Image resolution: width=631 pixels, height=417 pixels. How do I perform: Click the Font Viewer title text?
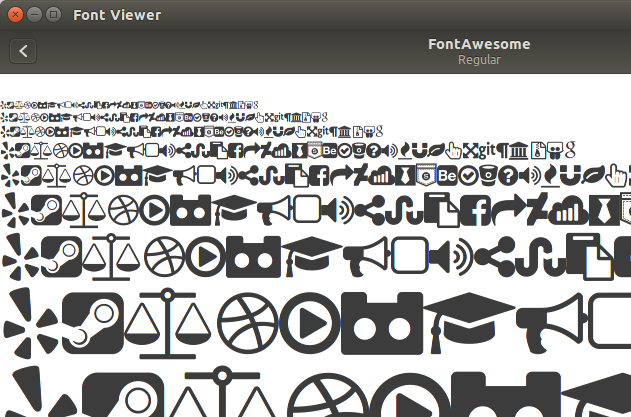[117, 15]
